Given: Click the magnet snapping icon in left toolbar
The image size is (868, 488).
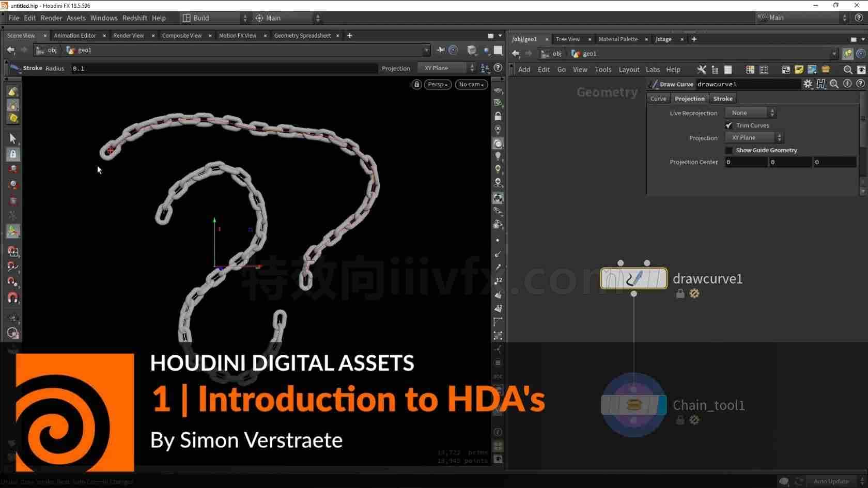Looking at the screenshot, I should pyautogui.click(x=13, y=298).
